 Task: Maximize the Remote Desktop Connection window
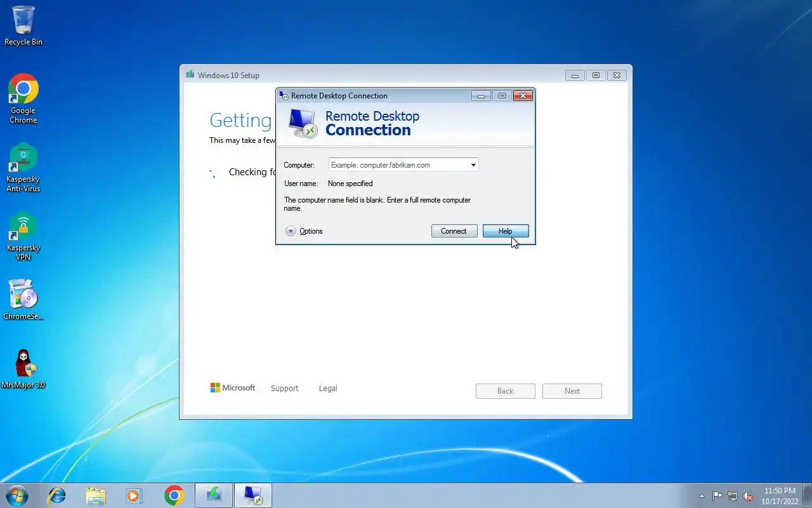click(502, 96)
